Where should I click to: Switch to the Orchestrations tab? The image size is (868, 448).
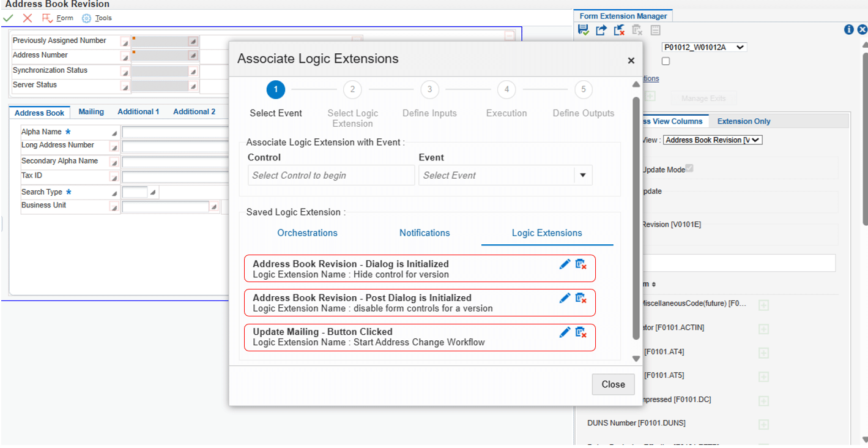(307, 233)
